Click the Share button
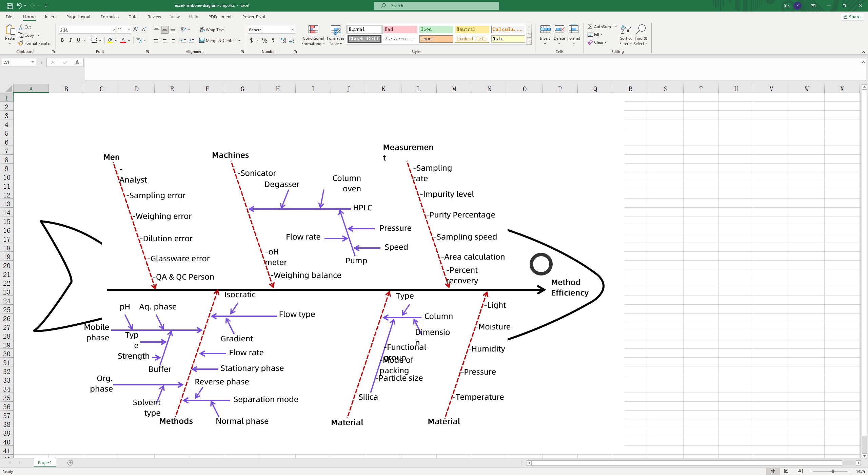 coord(852,17)
